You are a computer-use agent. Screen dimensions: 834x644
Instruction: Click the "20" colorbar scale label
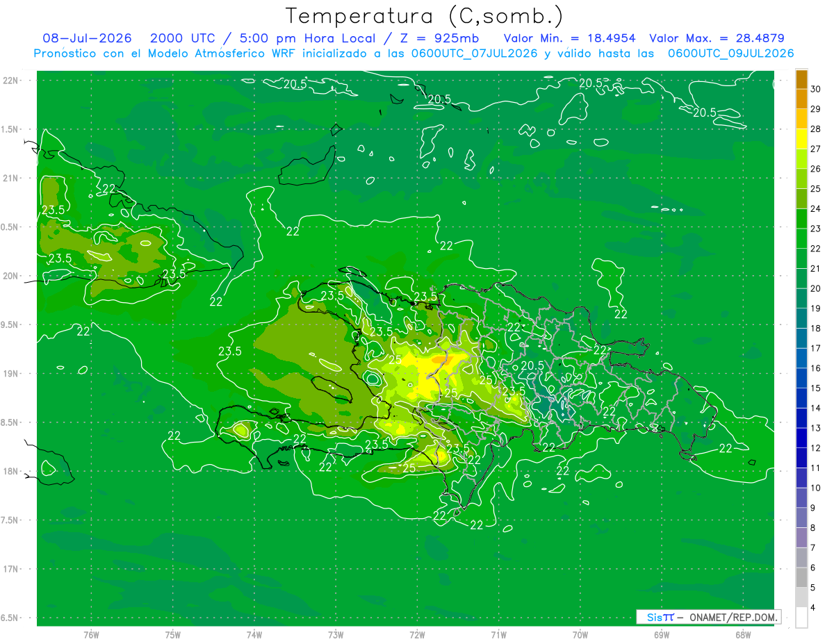816,288
